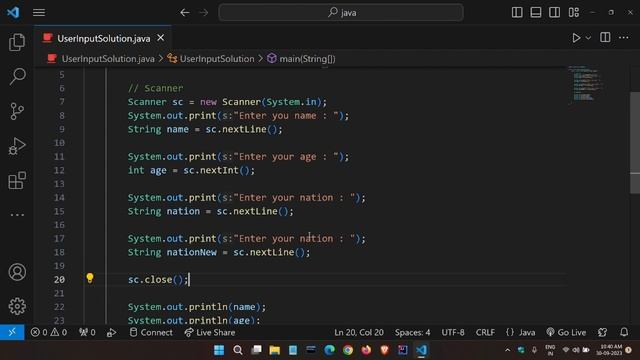Run the Java file with play button
The image size is (640, 360).
(x=576, y=38)
